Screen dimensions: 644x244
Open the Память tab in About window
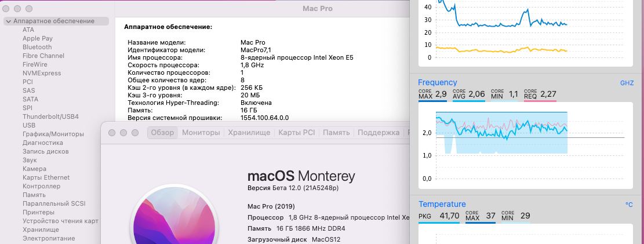[x=336, y=132]
